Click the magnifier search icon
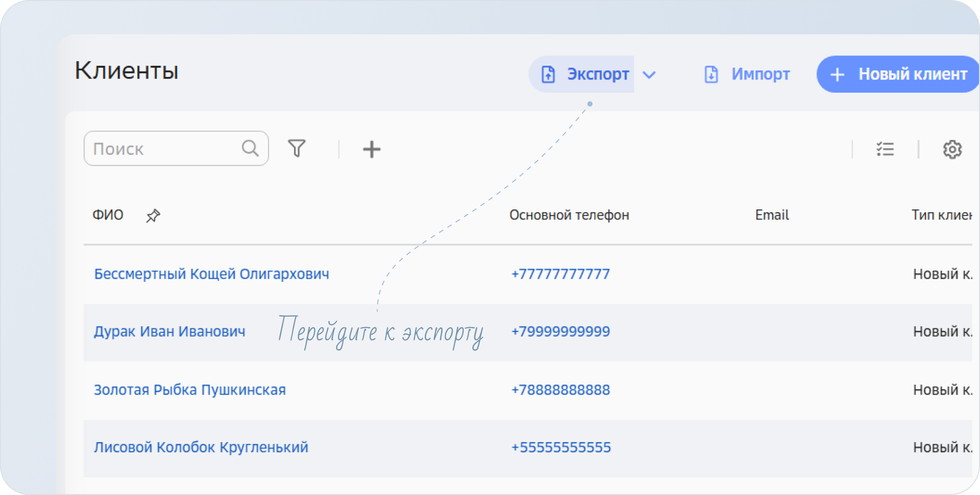980x495 pixels. tap(250, 148)
